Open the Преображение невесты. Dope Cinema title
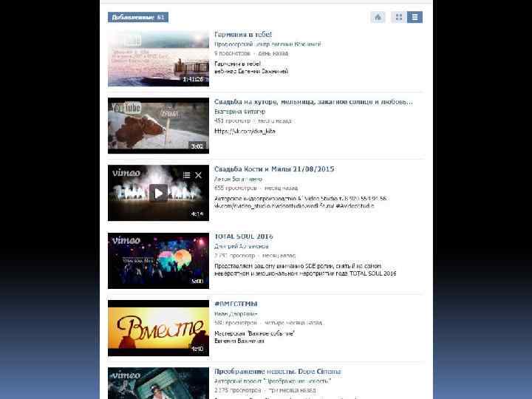 point(278,371)
